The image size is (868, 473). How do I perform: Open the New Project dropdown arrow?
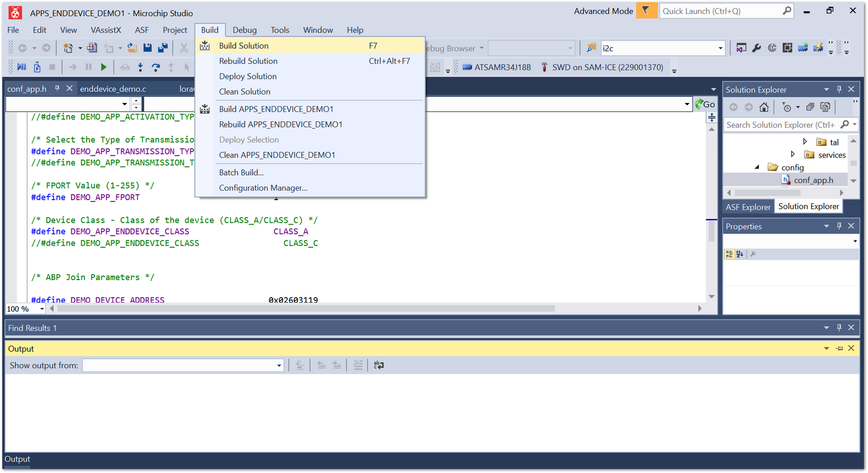click(x=80, y=48)
